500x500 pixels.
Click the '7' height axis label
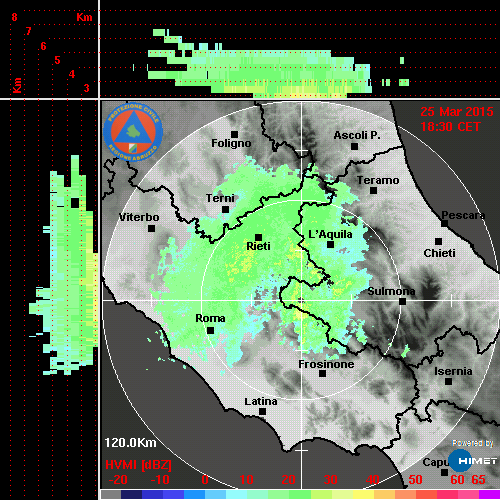29,31
